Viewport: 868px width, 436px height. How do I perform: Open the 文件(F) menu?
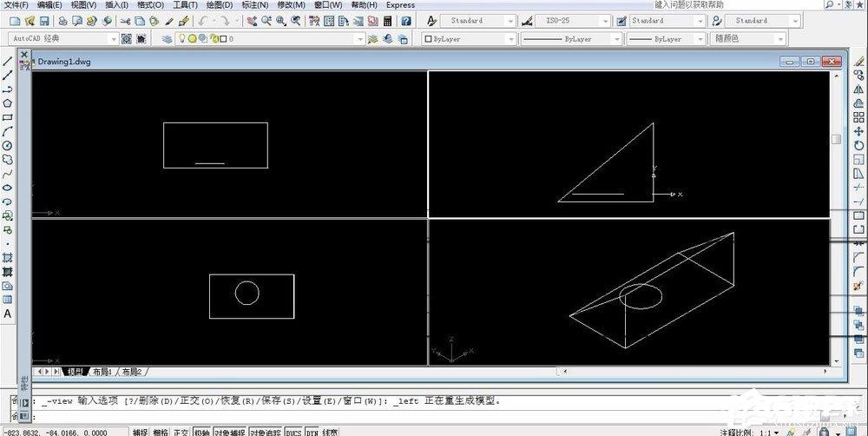[x=16, y=5]
